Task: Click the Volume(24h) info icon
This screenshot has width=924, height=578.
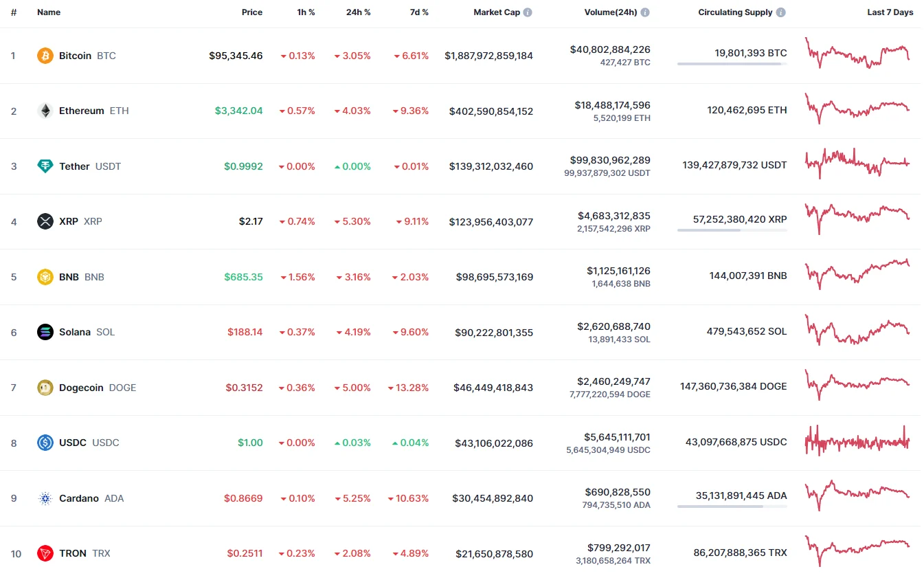Action: [645, 12]
